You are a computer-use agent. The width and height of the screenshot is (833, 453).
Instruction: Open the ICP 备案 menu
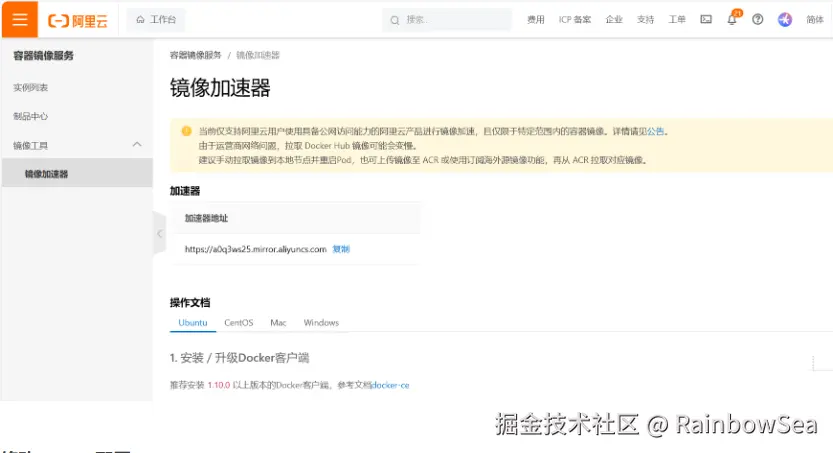pyautogui.click(x=575, y=20)
